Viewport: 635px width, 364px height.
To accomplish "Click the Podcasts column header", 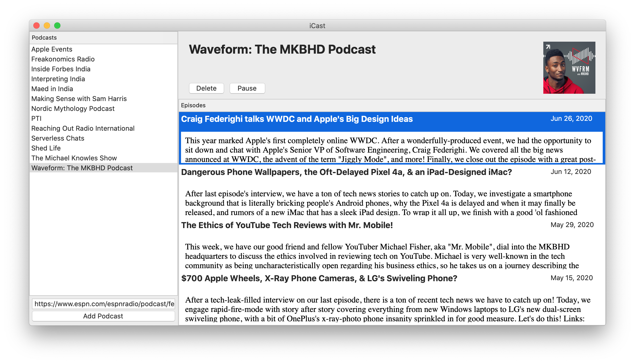I will point(103,38).
